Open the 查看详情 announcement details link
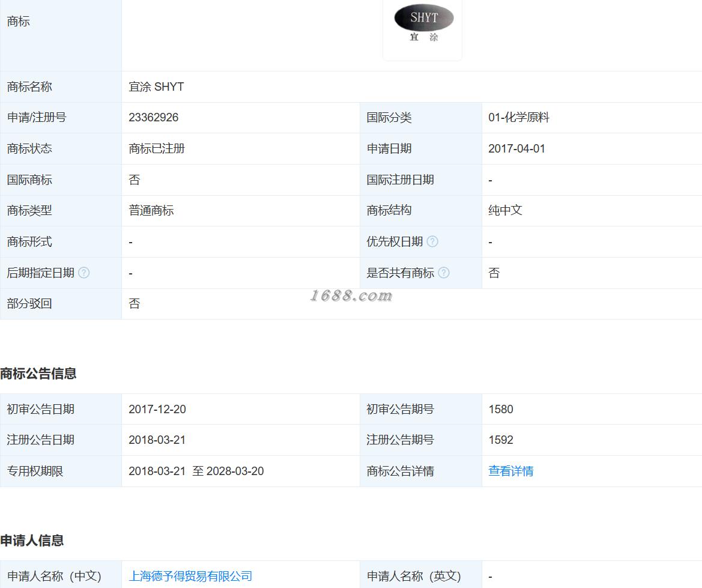This screenshot has height=588, width=702. click(511, 471)
